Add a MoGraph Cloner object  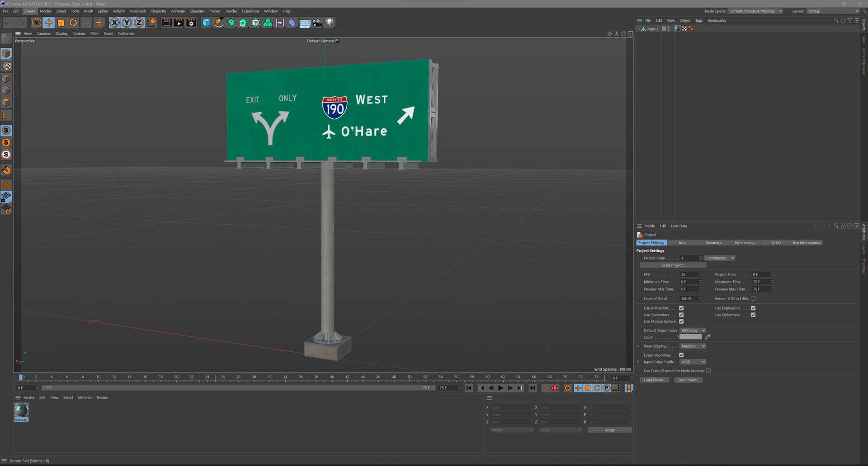tap(255, 23)
